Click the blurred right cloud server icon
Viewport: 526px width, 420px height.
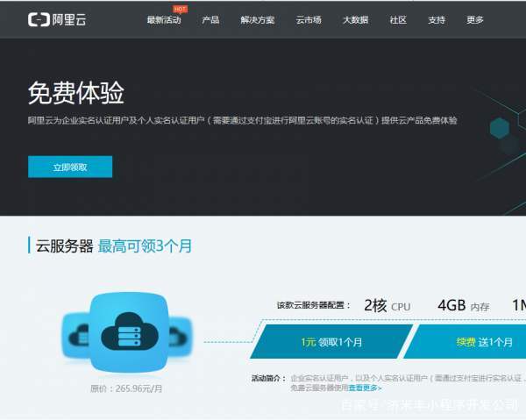[181, 336]
